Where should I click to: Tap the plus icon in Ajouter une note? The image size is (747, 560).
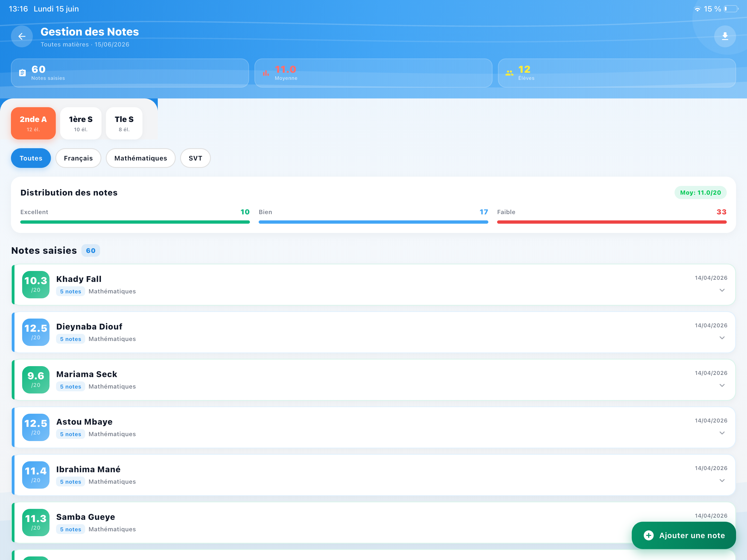648,535
